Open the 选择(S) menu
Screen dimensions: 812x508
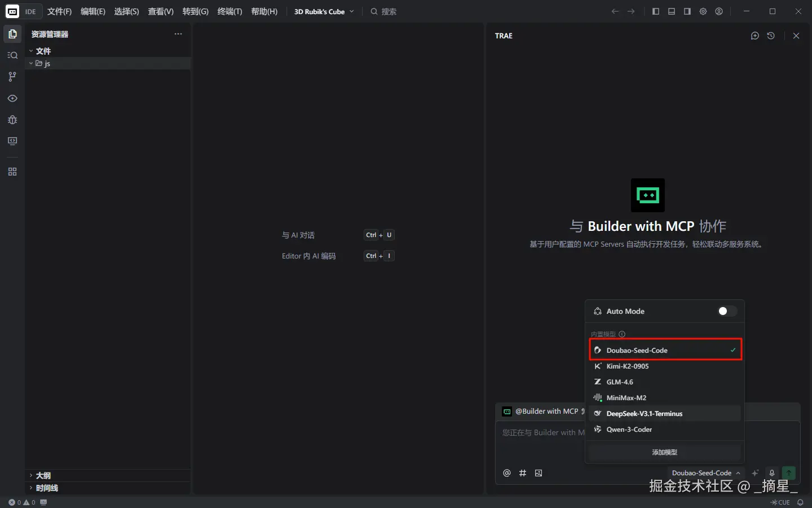click(x=126, y=11)
